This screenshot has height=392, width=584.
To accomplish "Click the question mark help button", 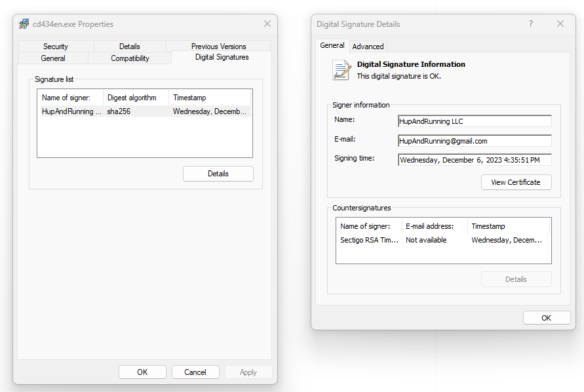I will point(530,24).
